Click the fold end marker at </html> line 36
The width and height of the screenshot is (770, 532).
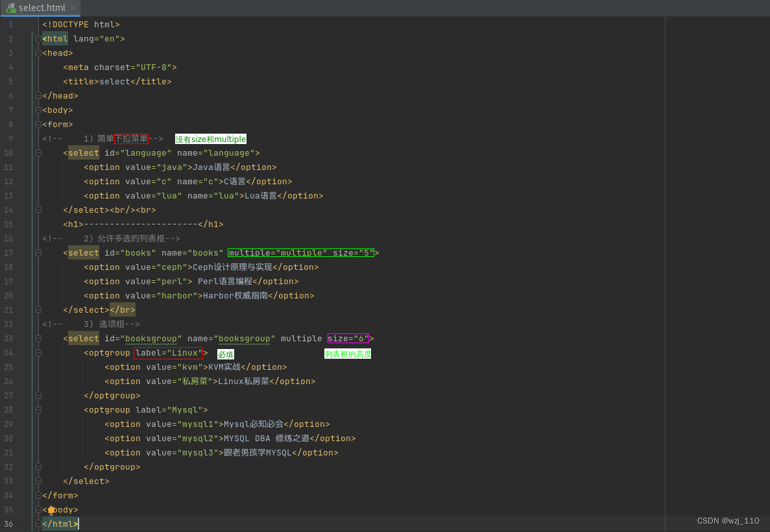[x=38, y=524]
